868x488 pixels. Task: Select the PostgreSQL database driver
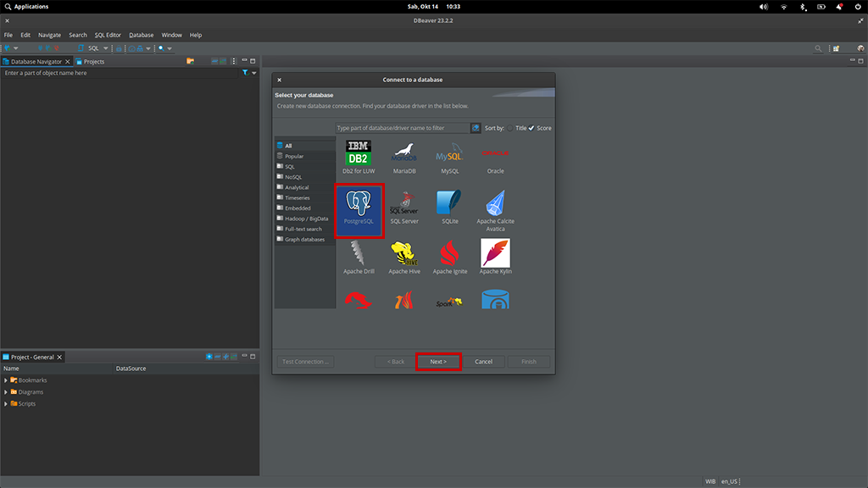point(359,209)
